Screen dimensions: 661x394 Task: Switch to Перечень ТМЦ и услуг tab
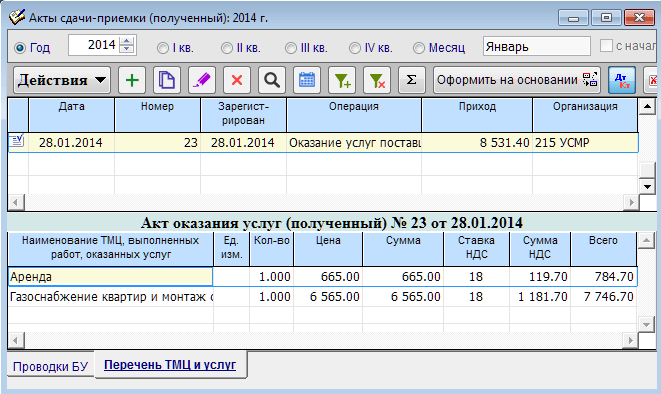pos(170,365)
